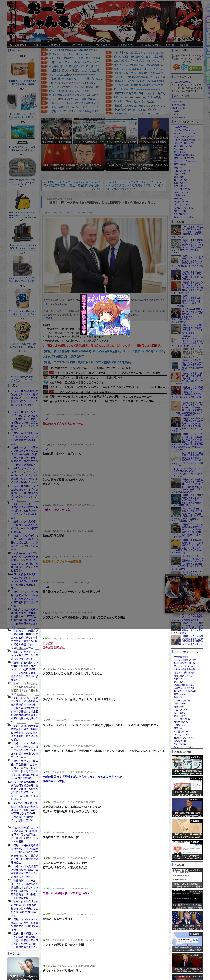The width and height of the screenshot is (210, 980).
Task: Open 【緊急】エプスタイン文書 article link
Action: [87, 362]
